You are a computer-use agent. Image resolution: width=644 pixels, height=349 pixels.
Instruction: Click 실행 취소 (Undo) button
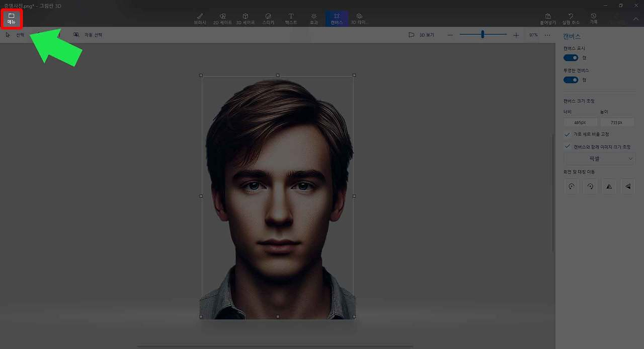coord(571,19)
